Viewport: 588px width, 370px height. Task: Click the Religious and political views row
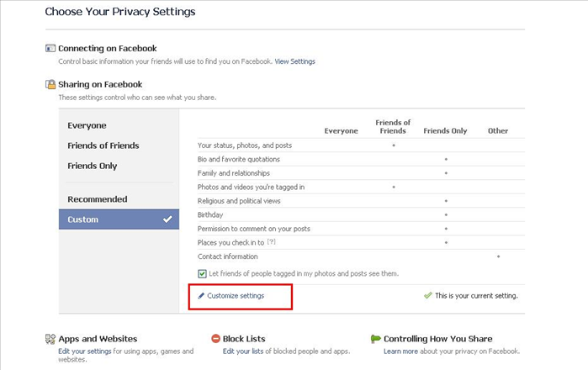361,201
